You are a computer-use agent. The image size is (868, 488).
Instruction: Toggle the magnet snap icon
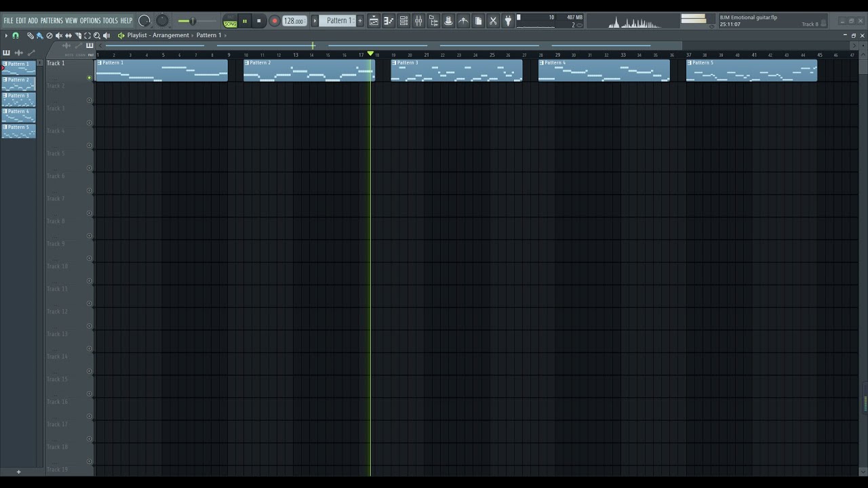click(x=16, y=35)
